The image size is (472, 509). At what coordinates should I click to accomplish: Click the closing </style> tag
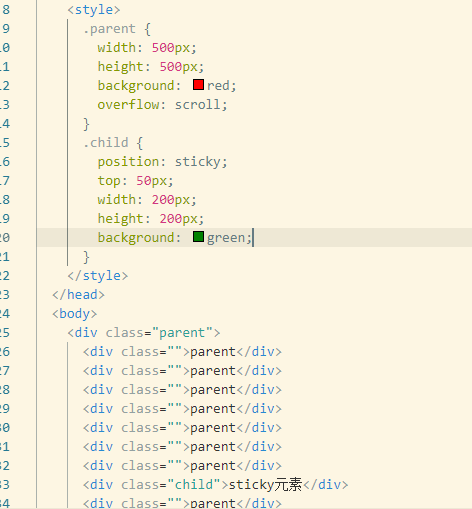pyautogui.click(x=98, y=276)
